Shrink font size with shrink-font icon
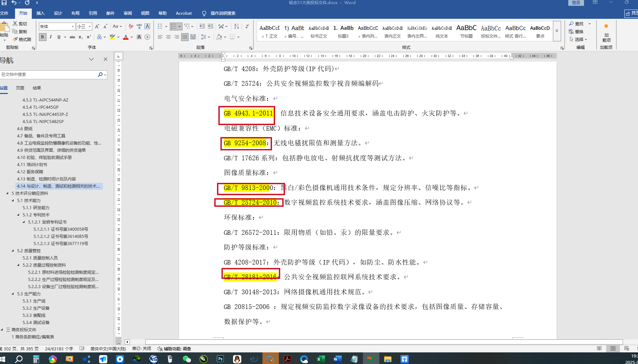 105,26
